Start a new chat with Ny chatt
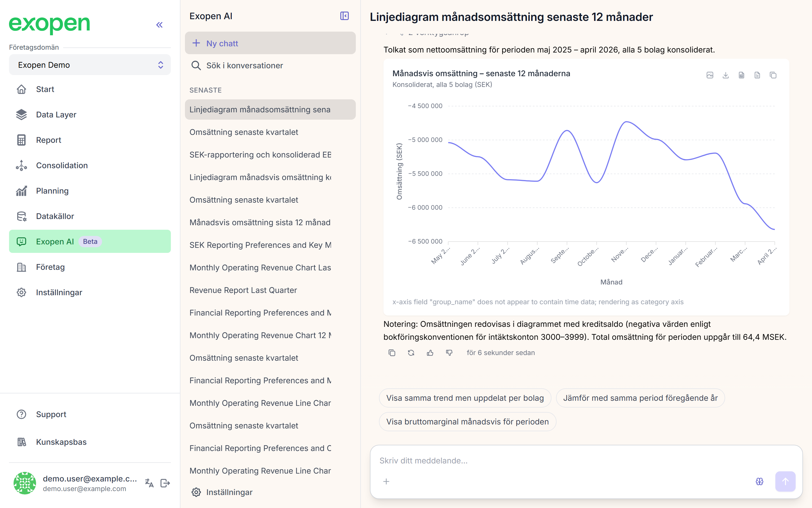The image size is (812, 508). pyautogui.click(x=270, y=43)
